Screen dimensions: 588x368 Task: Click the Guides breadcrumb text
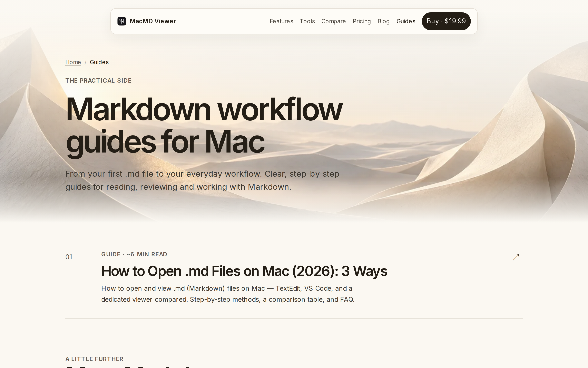pos(99,62)
